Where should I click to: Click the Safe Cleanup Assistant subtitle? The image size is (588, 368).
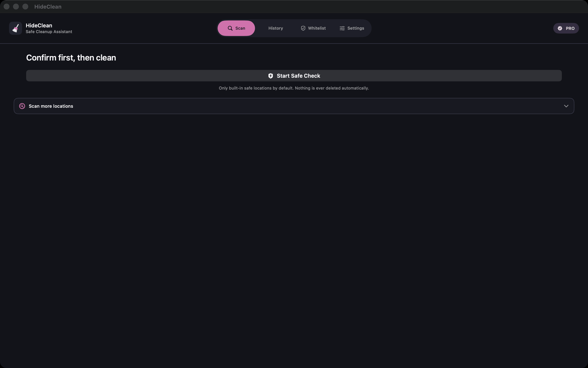coord(49,32)
